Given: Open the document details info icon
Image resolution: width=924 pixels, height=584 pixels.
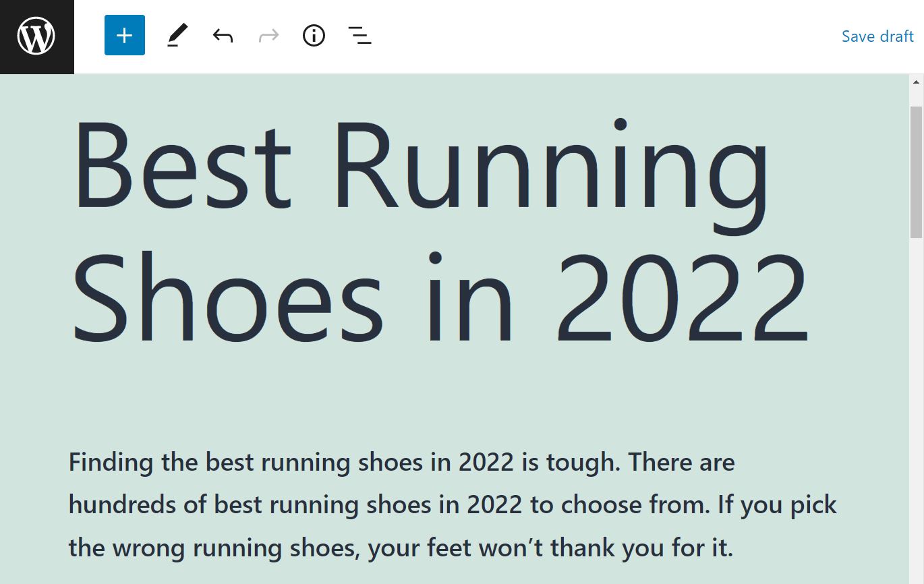Looking at the screenshot, I should click(314, 36).
